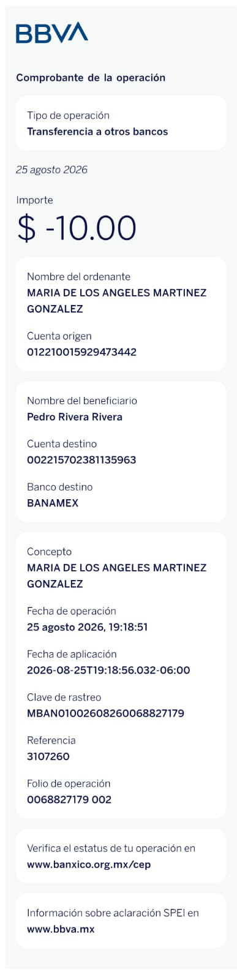Click the Transferencia a otros bancos text

[97, 132]
